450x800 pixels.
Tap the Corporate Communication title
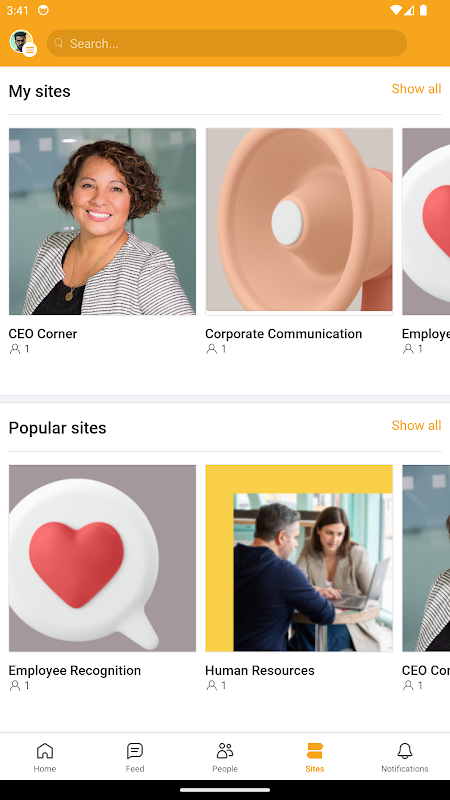coord(284,334)
